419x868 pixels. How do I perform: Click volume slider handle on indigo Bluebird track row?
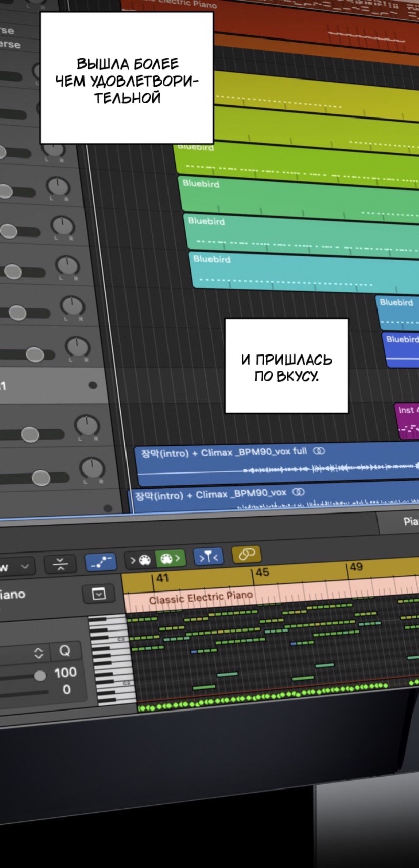click(34, 354)
